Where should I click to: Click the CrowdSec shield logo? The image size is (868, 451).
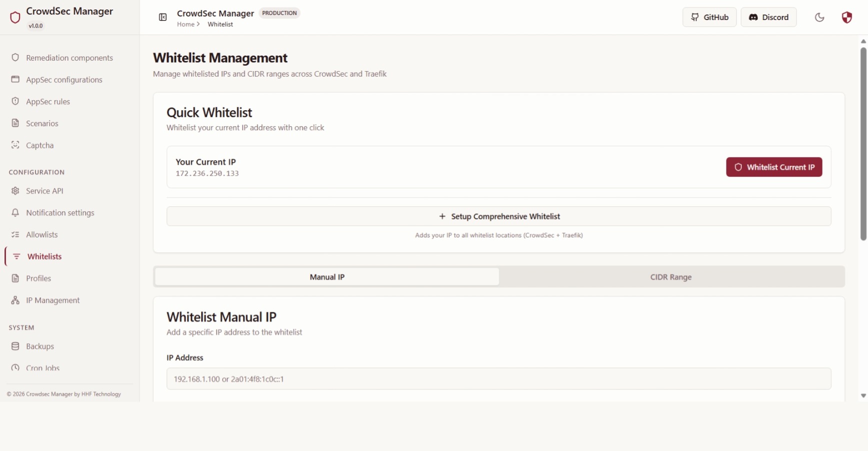point(15,17)
